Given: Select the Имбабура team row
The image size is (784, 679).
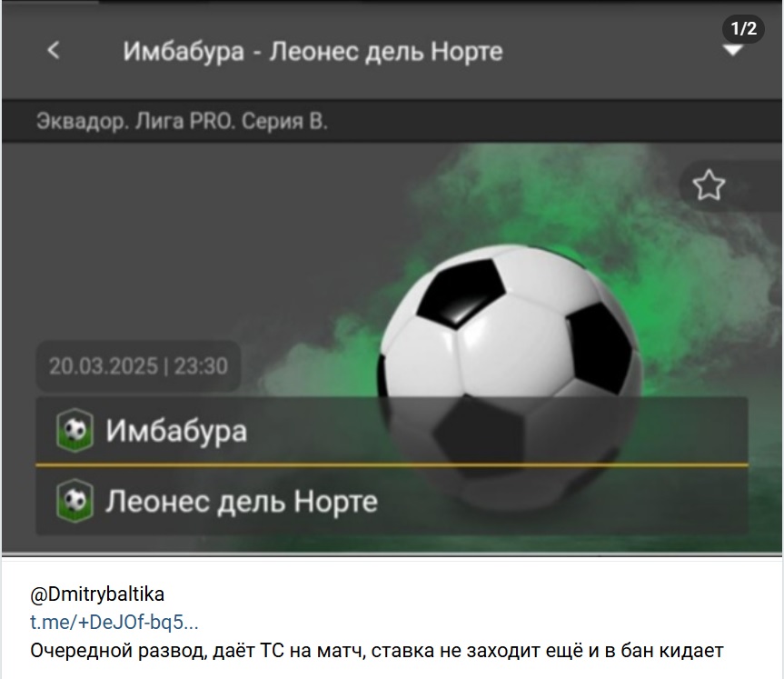Looking at the screenshot, I should pos(392,430).
